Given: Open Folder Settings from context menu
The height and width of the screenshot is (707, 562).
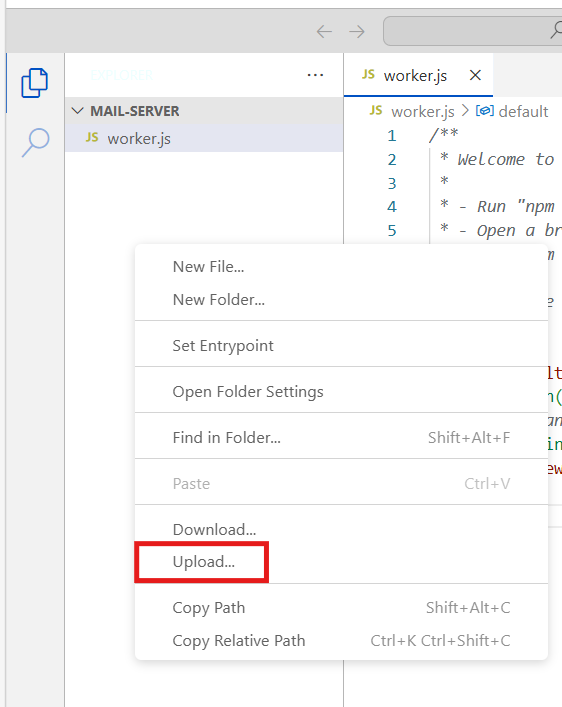Looking at the screenshot, I should (341, 391).
